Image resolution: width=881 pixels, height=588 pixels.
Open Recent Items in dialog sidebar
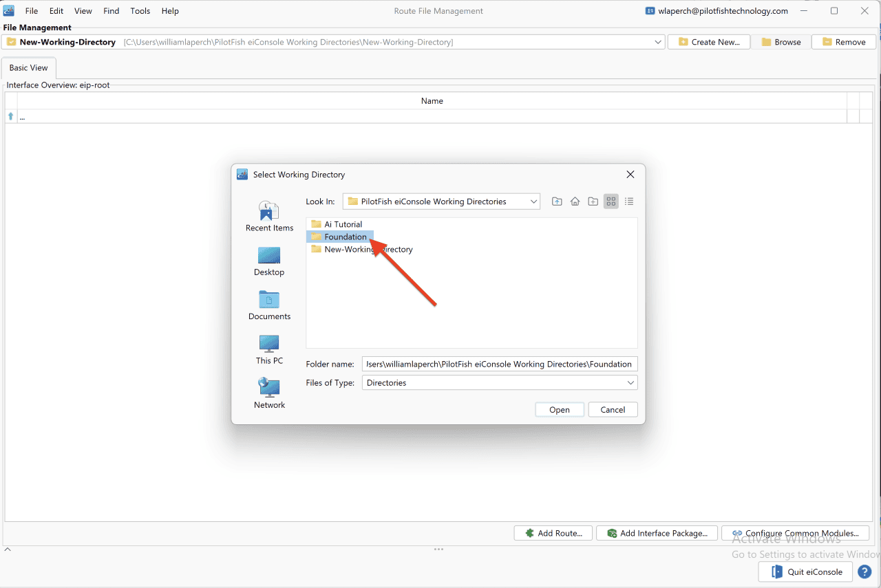pos(269,217)
